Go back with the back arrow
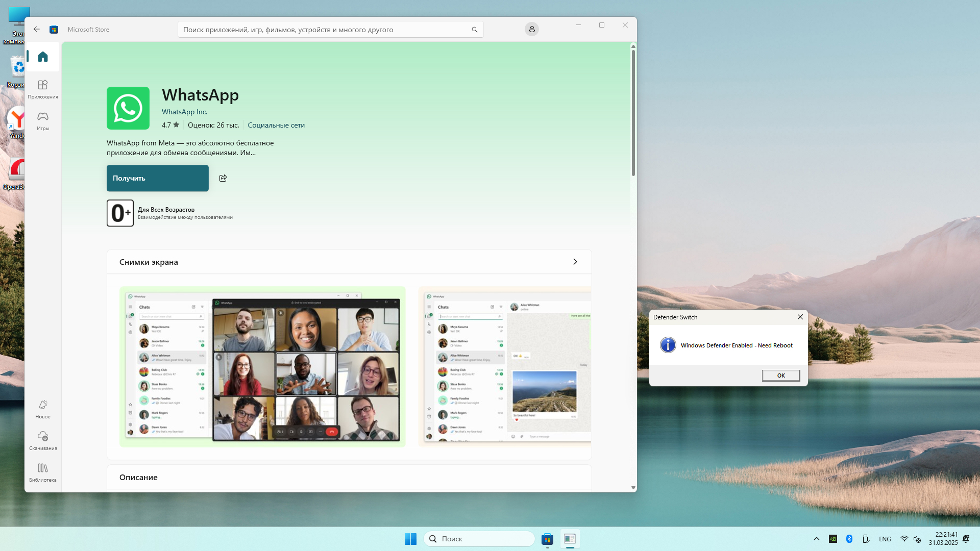The image size is (980, 551). coord(37,29)
